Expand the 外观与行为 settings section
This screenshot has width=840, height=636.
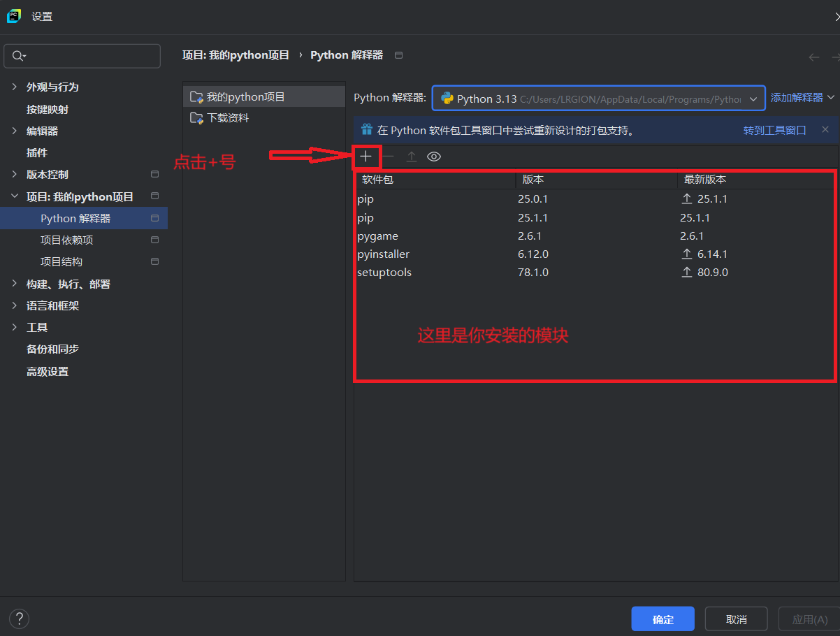click(14, 87)
